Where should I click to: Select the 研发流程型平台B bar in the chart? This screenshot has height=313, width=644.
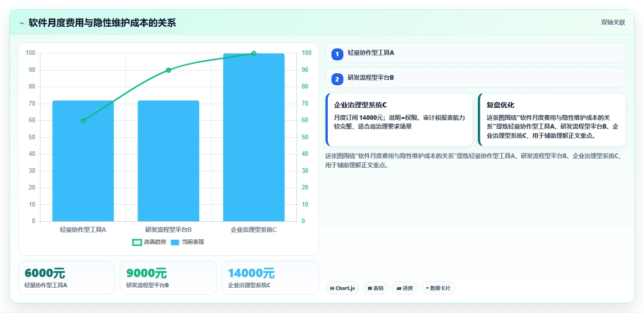[x=168, y=161]
